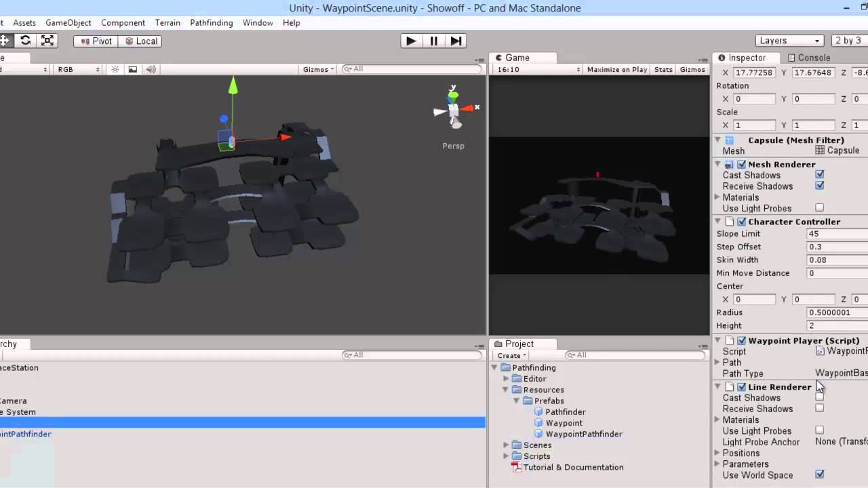The image size is (868, 488).
Task: Open the 2 by 3 layout dropdown
Action: [850, 41]
